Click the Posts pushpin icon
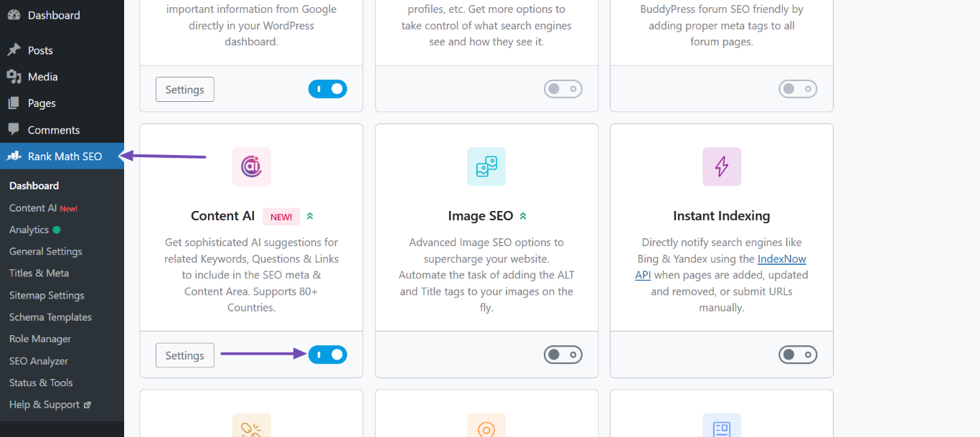Viewport: 980px width, 437px height. [x=14, y=50]
